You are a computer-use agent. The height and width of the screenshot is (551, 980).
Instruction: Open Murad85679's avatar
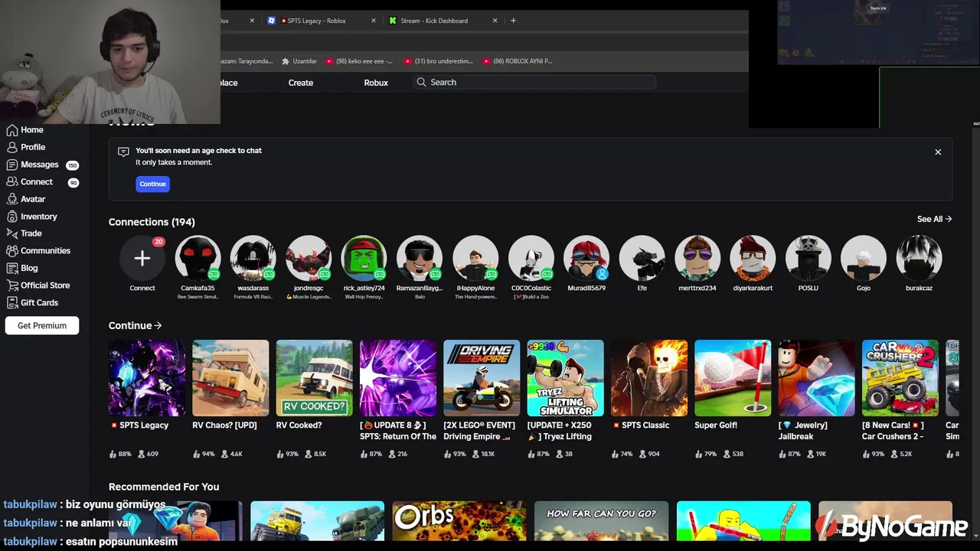586,259
